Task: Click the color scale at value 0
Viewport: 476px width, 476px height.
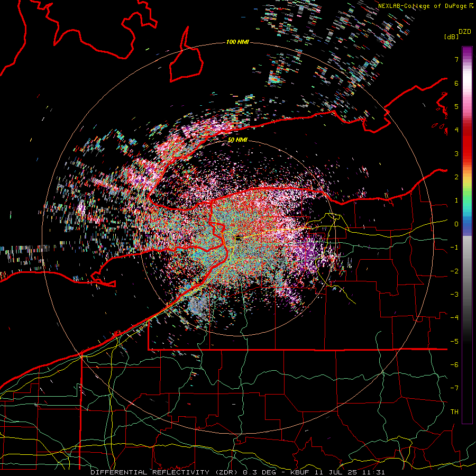Action: pyautogui.click(x=467, y=224)
